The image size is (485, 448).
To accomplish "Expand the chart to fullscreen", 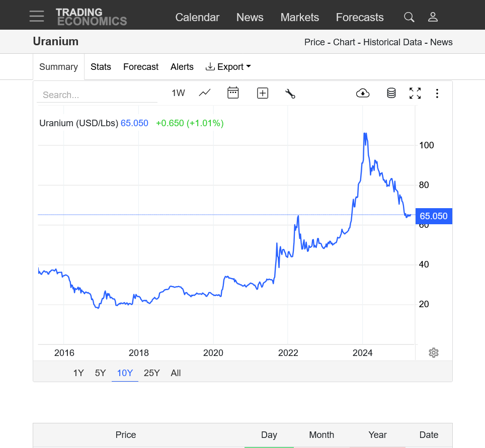I will (415, 93).
